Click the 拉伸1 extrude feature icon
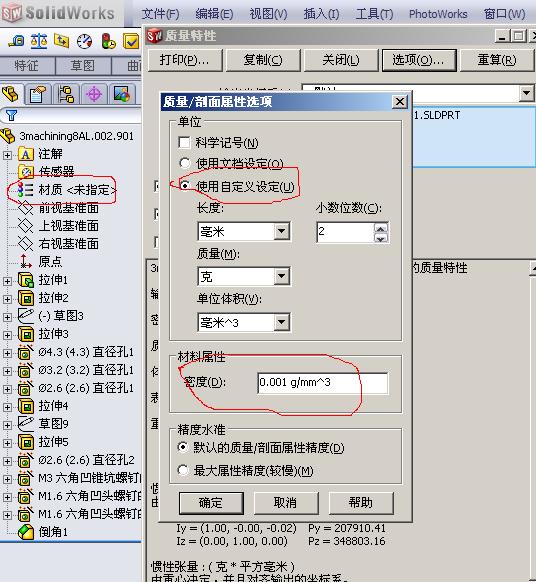 26,280
